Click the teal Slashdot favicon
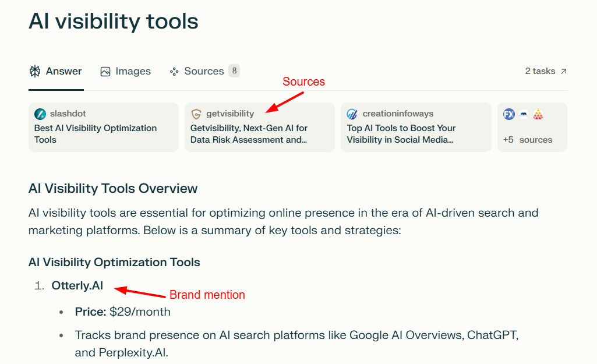This screenshot has width=597, height=364. click(40, 114)
